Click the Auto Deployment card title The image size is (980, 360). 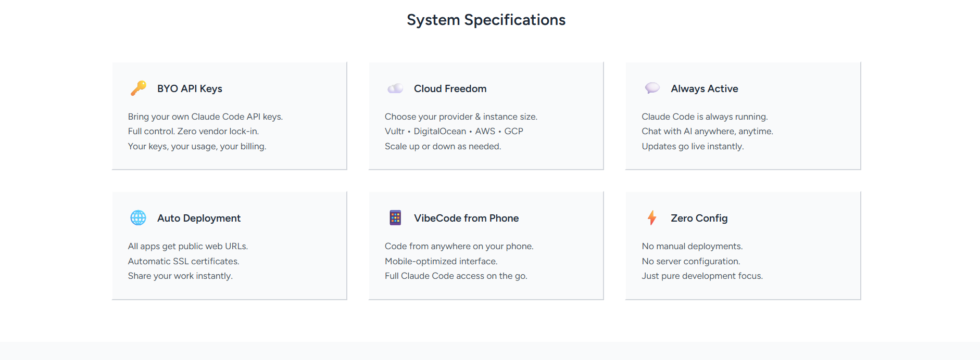pos(198,218)
